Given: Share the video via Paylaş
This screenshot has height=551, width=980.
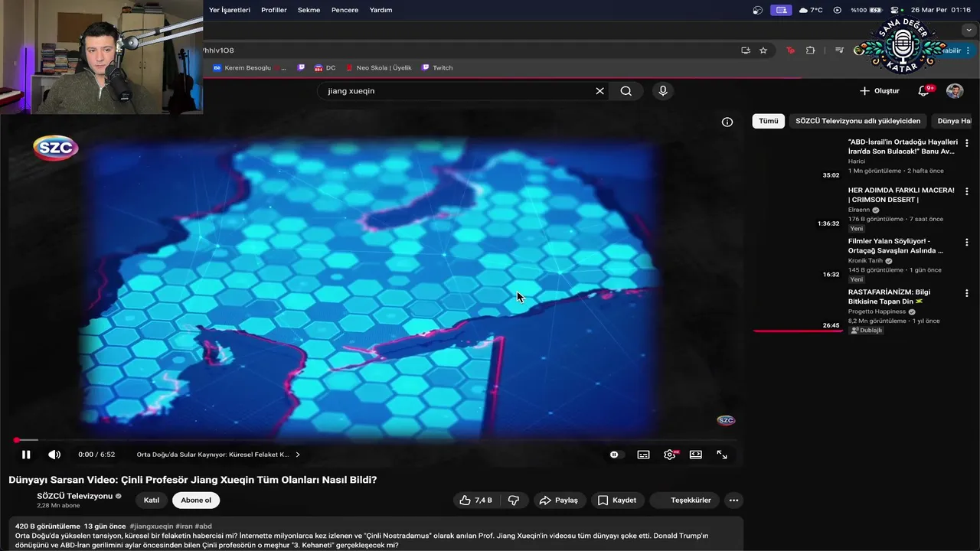Looking at the screenshot, I should [559, 500].
